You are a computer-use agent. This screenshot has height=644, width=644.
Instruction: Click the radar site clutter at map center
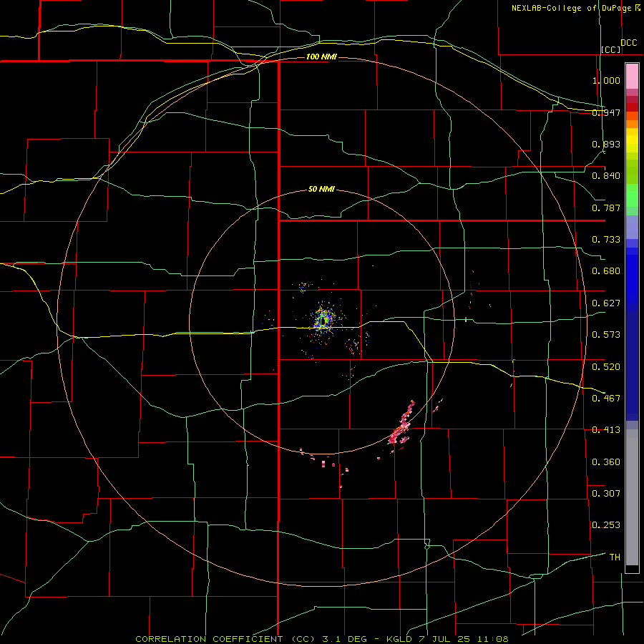[323, 321]
